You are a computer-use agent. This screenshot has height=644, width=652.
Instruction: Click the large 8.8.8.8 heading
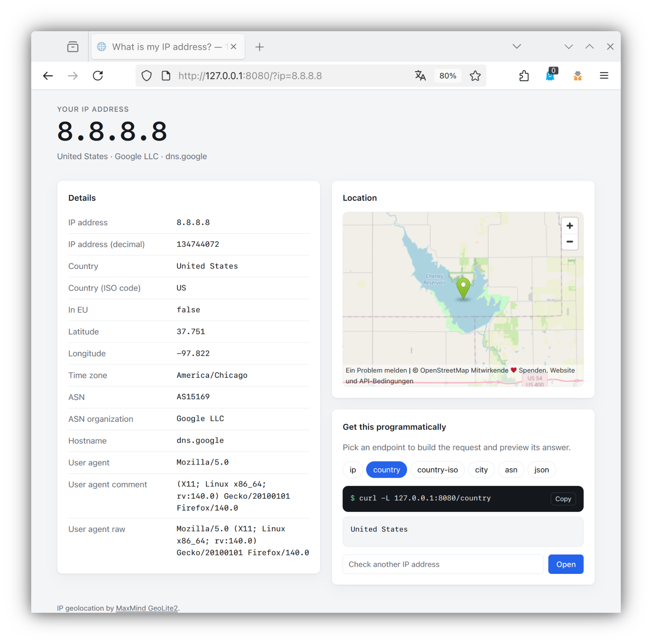click(112, 131)
